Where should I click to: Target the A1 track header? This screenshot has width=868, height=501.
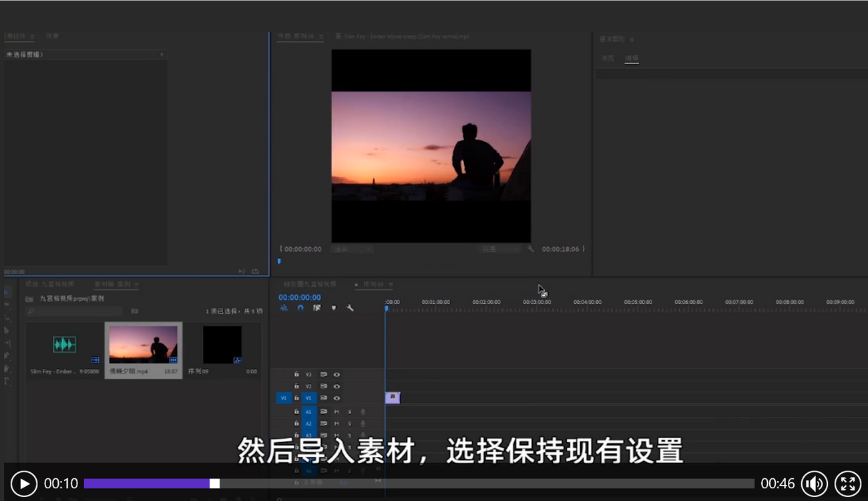point(308,411)
